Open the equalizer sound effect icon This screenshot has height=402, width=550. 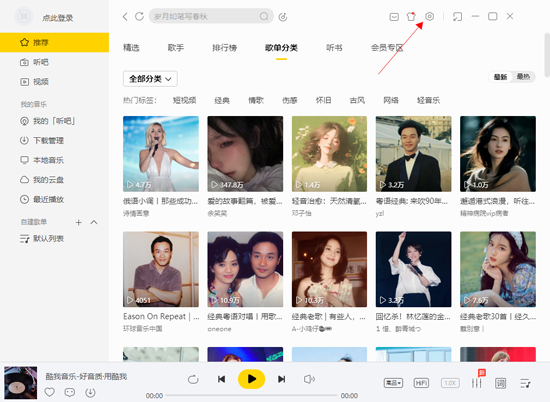[476, 383]
